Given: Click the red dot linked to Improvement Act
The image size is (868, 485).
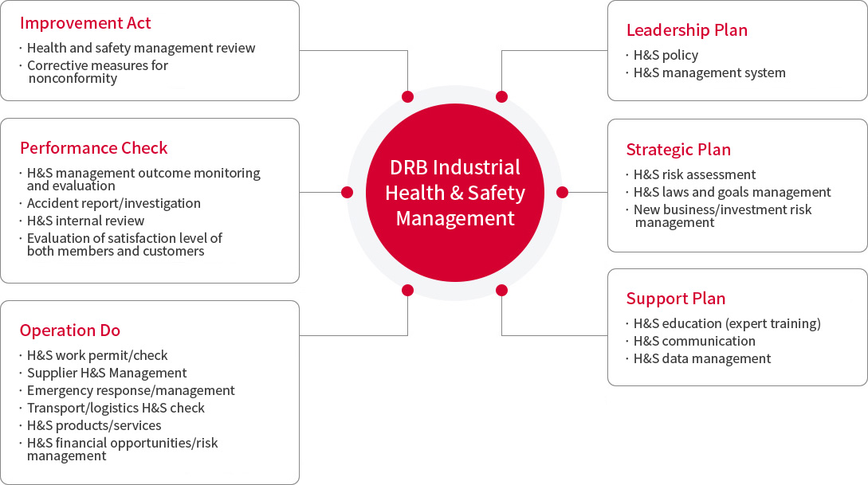Looking at the screenshot, I should (408, 97).
